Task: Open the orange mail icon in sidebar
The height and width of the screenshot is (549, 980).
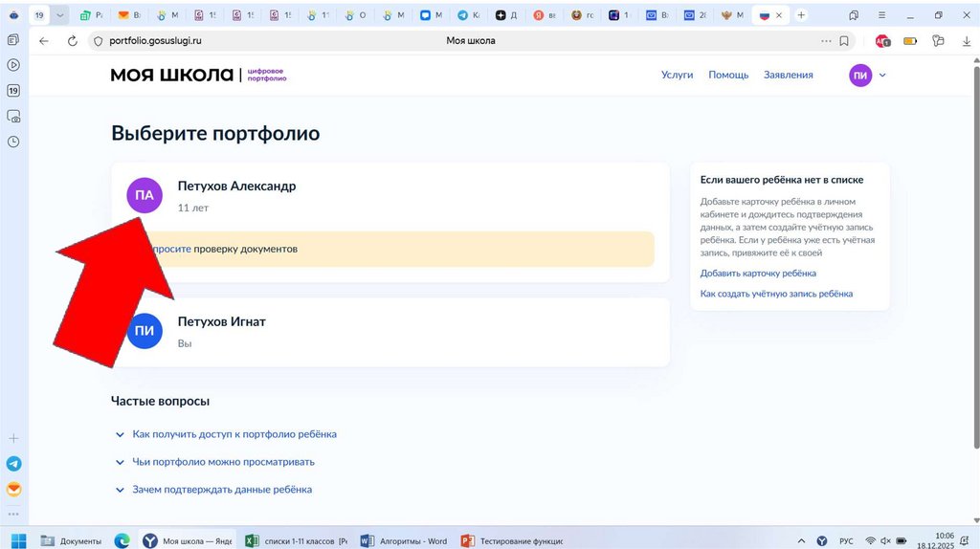Action: [13, 489]
